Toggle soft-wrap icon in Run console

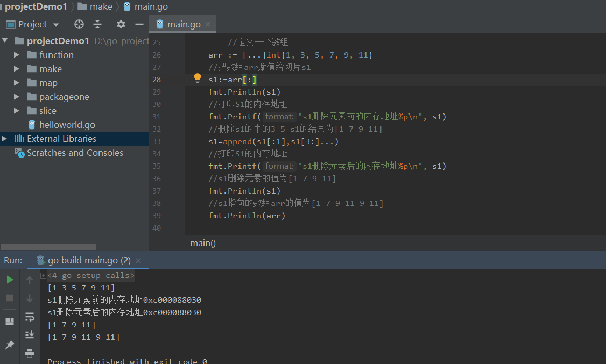coord(30,317)
